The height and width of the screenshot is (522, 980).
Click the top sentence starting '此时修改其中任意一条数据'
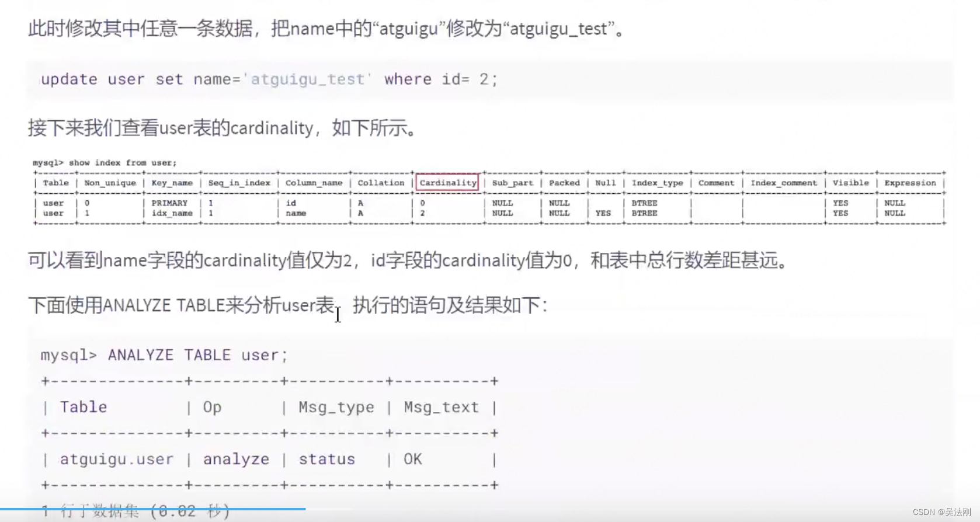327,28
